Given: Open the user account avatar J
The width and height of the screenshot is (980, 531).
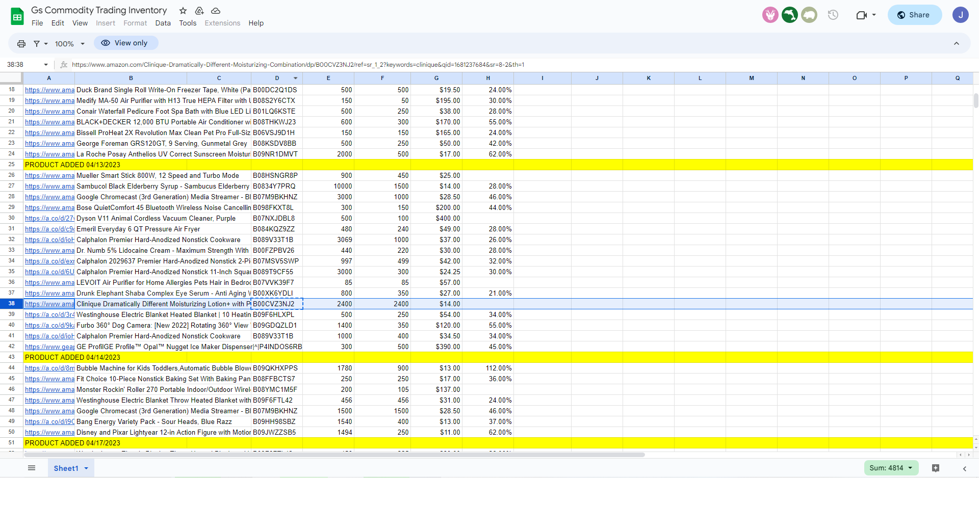Looking at the screenshot, I should coord(961,15).
